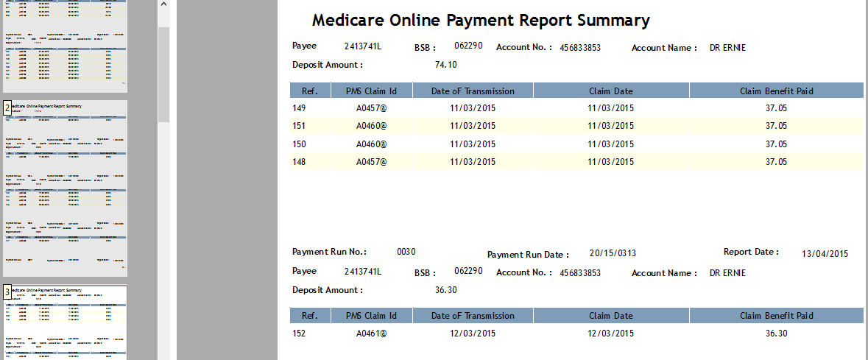Click benefit paid 37.05 in row 150
868x360 pixels.
click(776, 144)
